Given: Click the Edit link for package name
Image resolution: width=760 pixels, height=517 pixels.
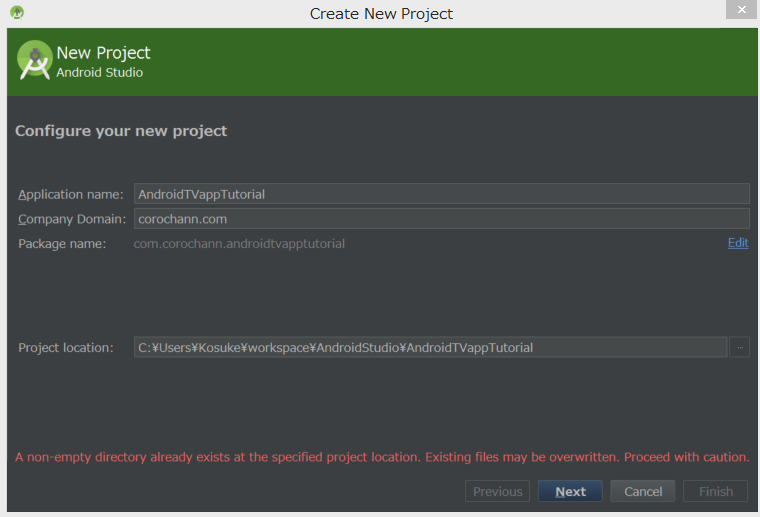Looking at the screenshot, I should (x=738, y=243).
